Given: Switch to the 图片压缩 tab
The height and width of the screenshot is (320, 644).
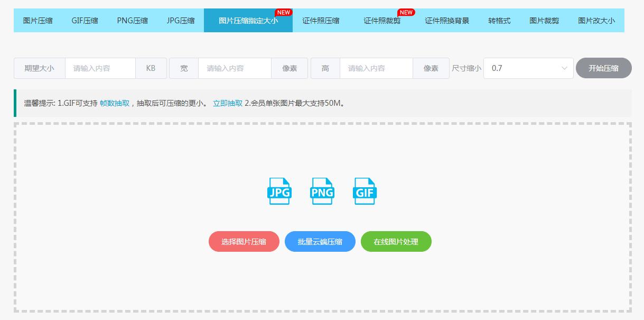Looking at the screenshot, I should tap(37, 20).
